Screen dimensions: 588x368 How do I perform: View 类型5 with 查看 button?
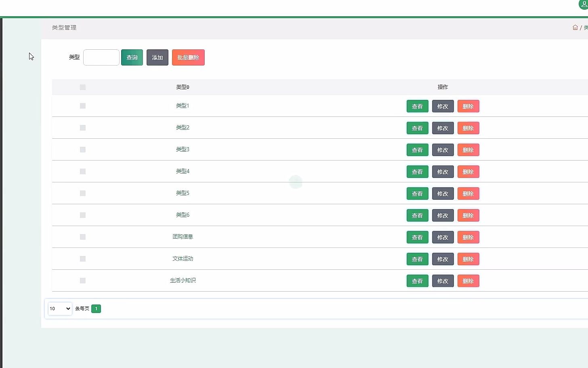click(417, 194)
